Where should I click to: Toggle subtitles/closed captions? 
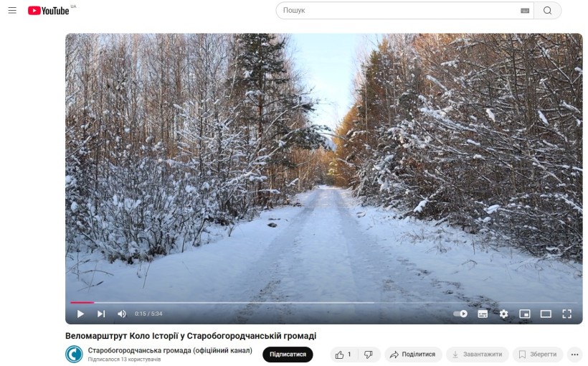[483, 314]
